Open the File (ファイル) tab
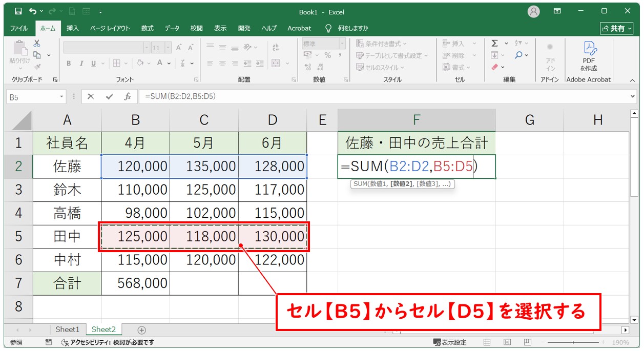The height and width of the screenshot is (351, 644). [x=19, y=28]
